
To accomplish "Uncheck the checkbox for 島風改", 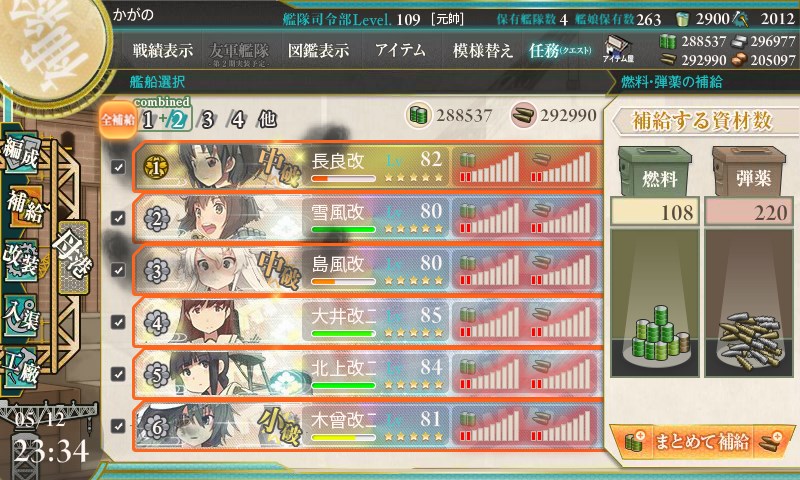I will point(118,270).
